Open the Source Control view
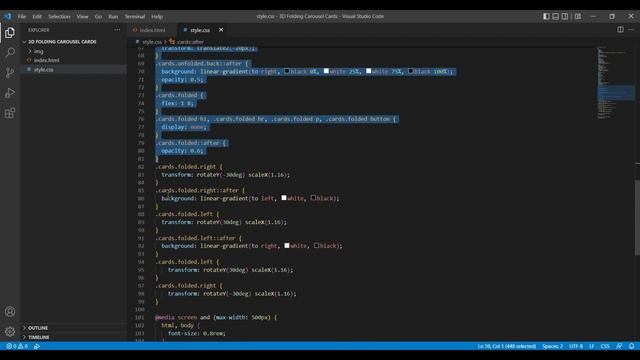640x360 pixels. (x=10, y=73)
